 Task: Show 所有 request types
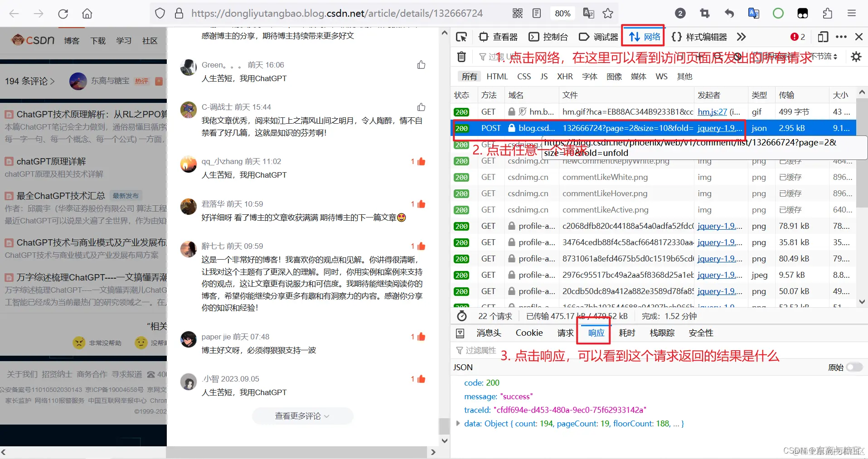coord(470,77)
